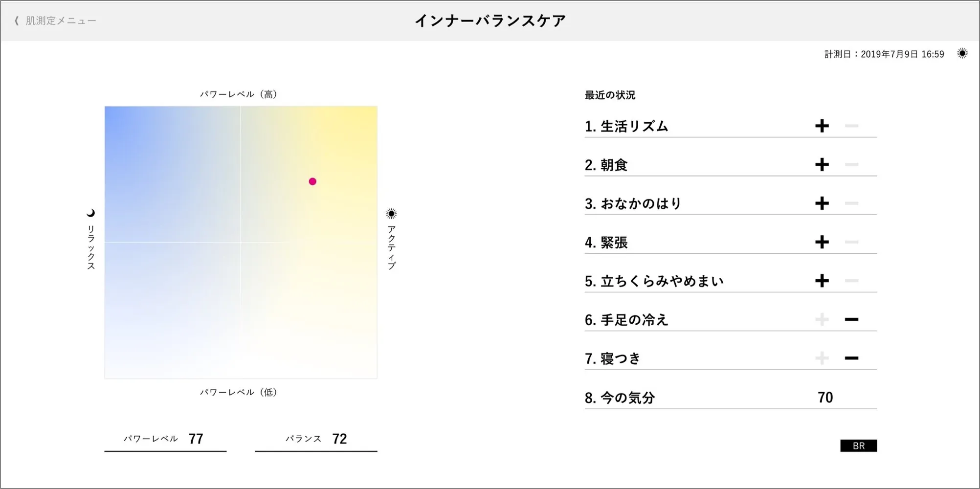
Task: Set 立ちくらみやめまい to plus
Action: (x=822, y=281)
